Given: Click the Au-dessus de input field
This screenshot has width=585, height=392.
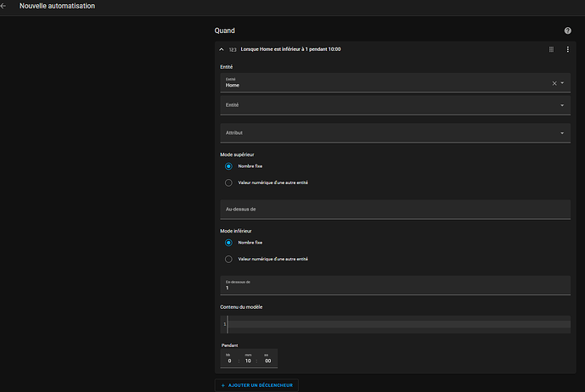Looking at the screenshot, I should click(395, 209).
